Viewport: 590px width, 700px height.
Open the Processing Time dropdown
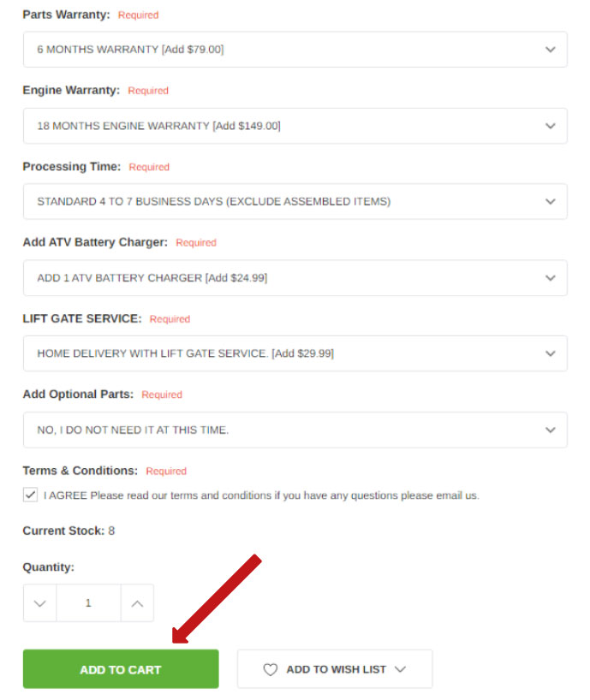pyautogui.click(x=295, y=202)
